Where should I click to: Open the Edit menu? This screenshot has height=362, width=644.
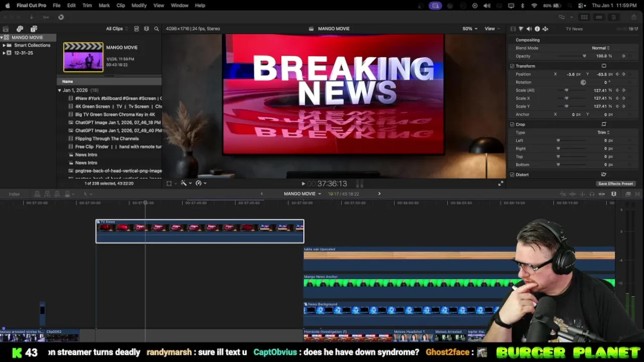coord(71,6)
